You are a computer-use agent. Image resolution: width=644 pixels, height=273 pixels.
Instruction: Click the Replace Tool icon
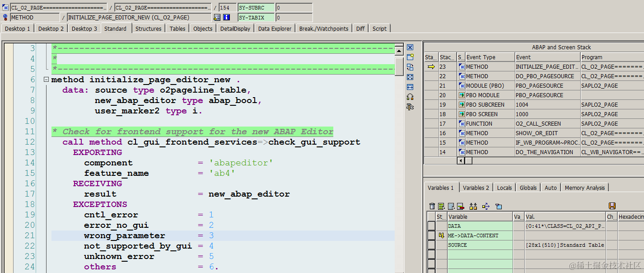click(x=410, y=67)
